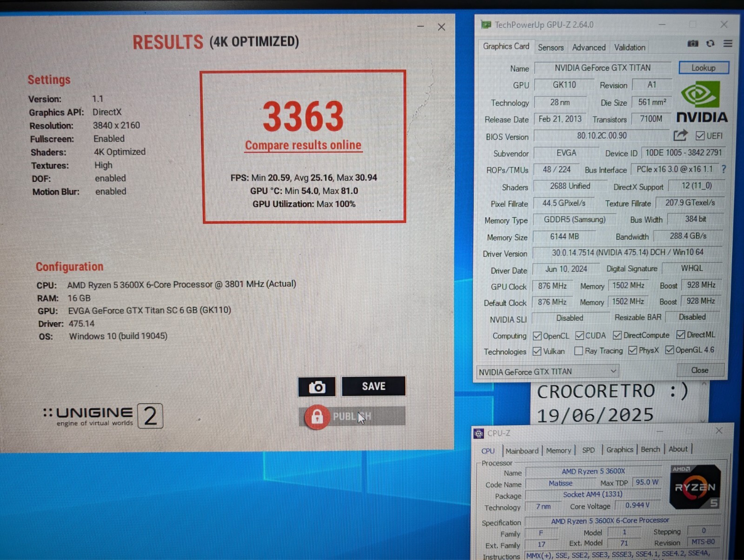Open the About tab in CPU-Z

[678, 449]
